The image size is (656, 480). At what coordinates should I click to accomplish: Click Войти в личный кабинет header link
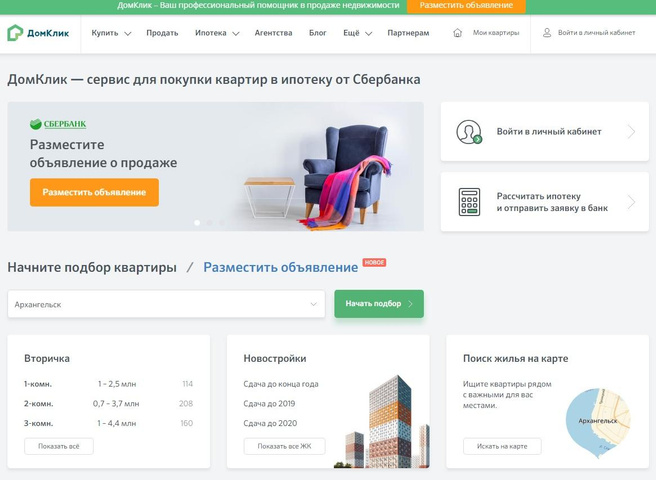pyautogui.click(x=597, y=33)
